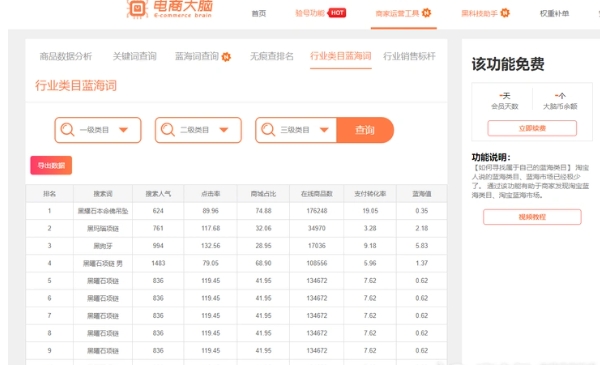Click the 黑玛瑙项链 keyword in row 2
This screenshot has height=365, width=600.
[103, 228]
